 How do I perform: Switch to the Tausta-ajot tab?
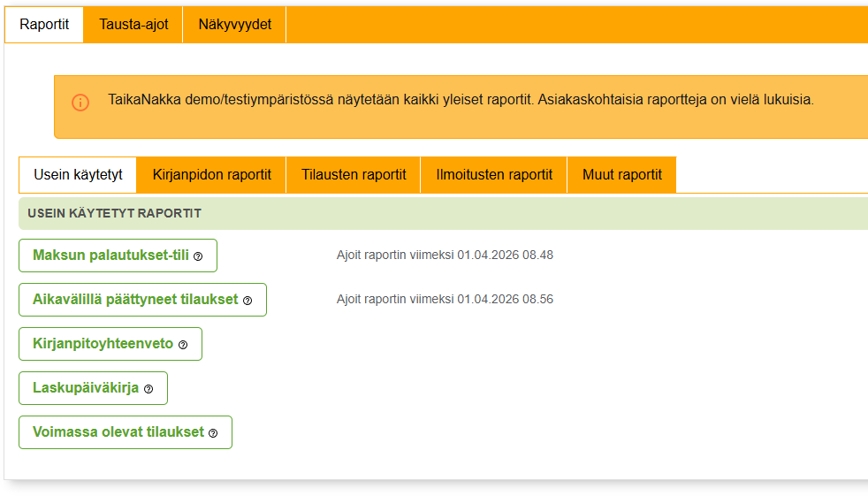pyautogui.click(x=133, y=25)
